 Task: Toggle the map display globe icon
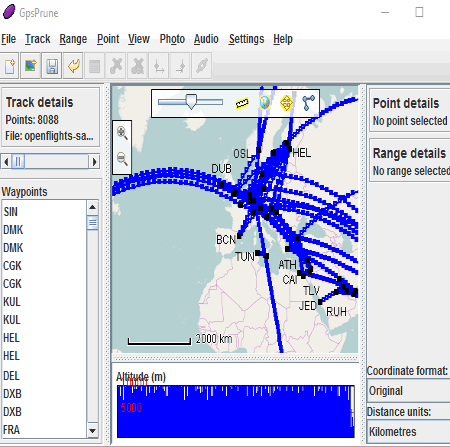[x=265, y=103]
